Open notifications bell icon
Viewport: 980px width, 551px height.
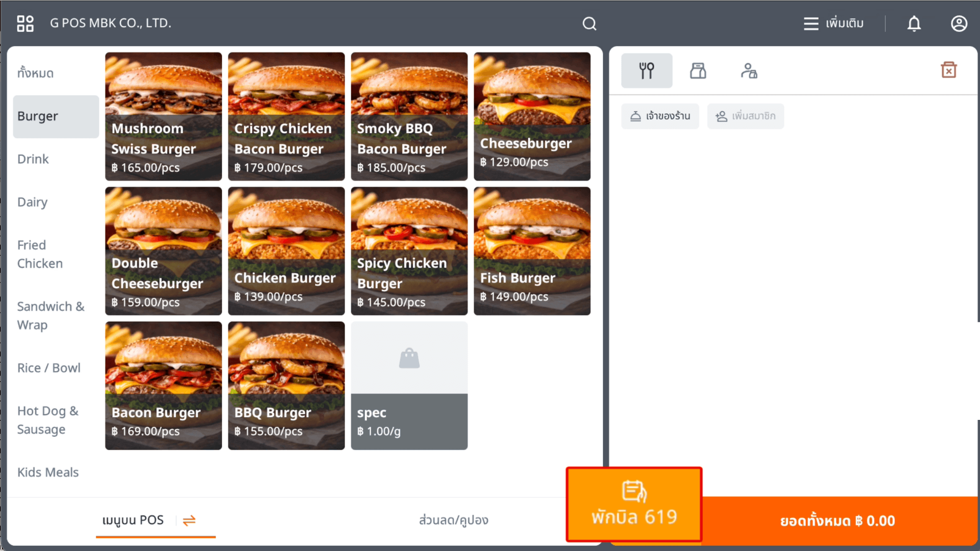pos(914,23)
